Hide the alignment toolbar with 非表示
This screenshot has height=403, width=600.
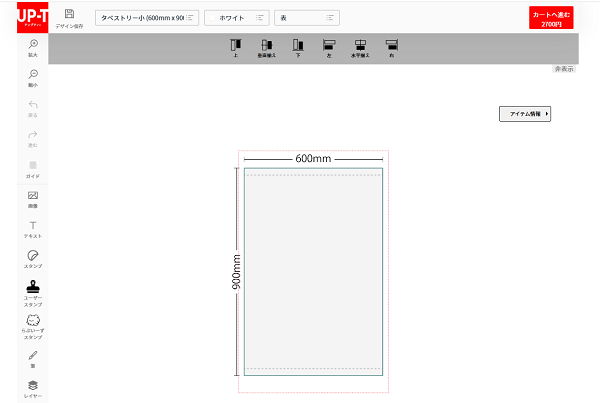coord(564,69)
